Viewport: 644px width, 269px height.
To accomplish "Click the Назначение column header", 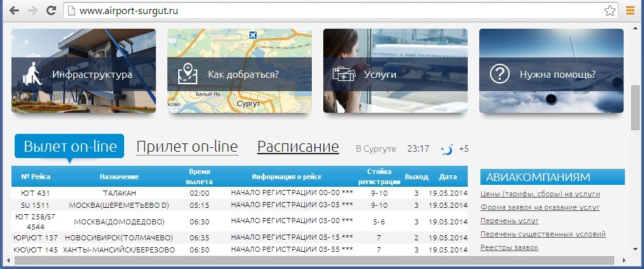I will (119, 177).
